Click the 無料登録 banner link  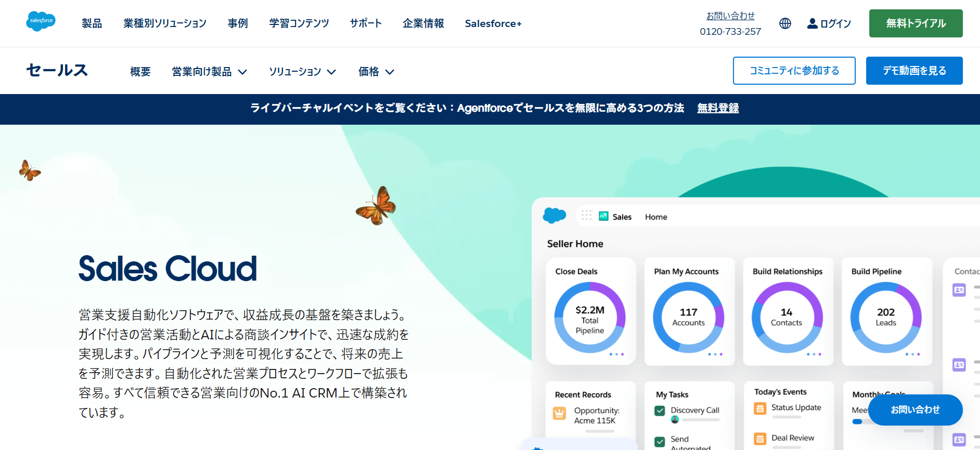click(x=718, y=108)
